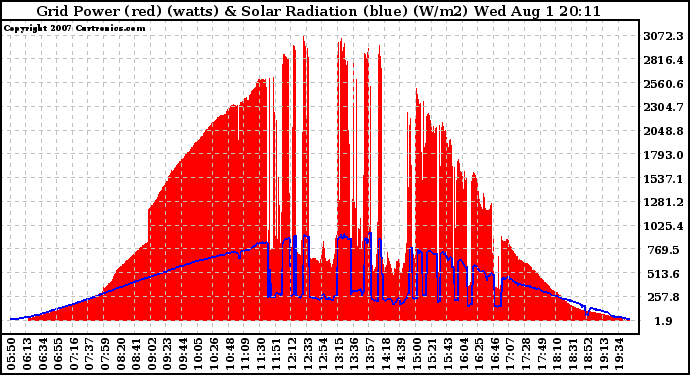The image size is (690, 375).
Task: Select the 1281.2 y-axis value
Action: click(663, 202)
